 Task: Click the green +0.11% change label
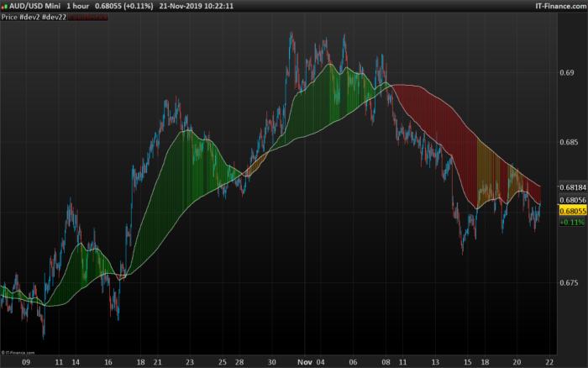pyautogui.click(x=572, y=223)
